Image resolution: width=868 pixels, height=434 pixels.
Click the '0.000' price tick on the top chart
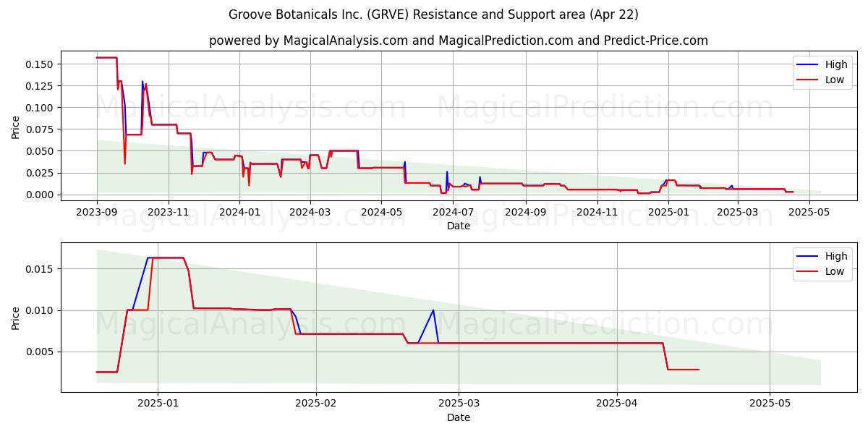click(39, 195)
